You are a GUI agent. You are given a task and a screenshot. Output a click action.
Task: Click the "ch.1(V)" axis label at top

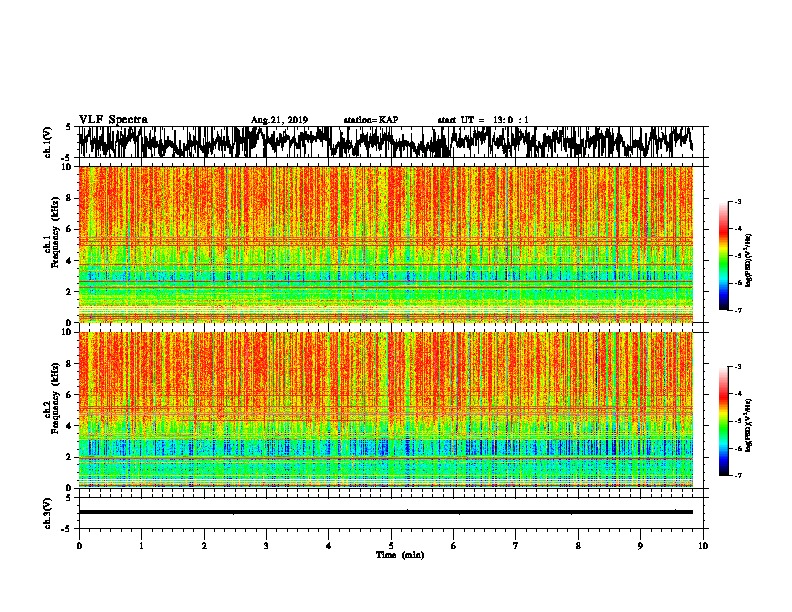(x=48, y=142)
